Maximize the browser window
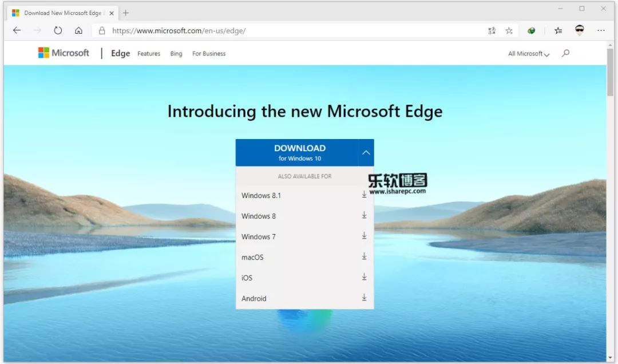Image resolution: width=618 pixels, height=364 pixels. pyautogui.click(x=582, y=8)
